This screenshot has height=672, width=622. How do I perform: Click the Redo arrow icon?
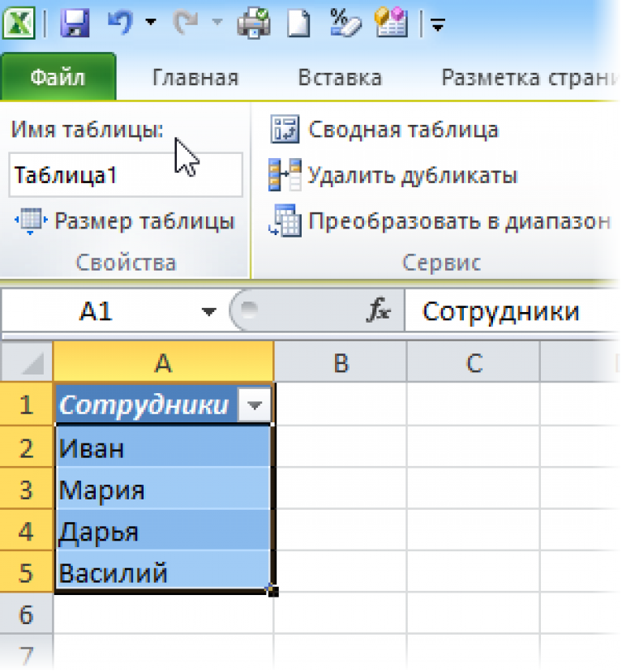pos(185,22)
